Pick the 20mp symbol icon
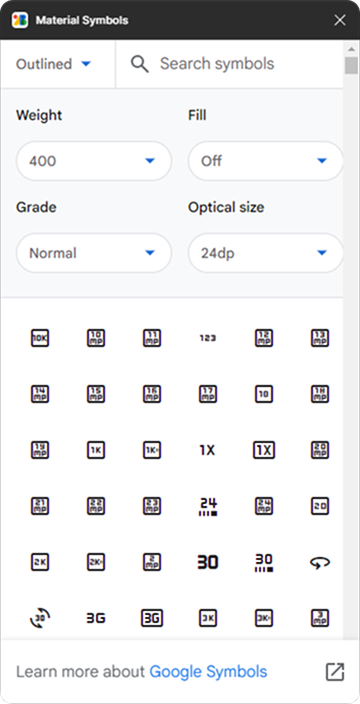The height and width of the screenshot is (704, 360). [320, 450]
